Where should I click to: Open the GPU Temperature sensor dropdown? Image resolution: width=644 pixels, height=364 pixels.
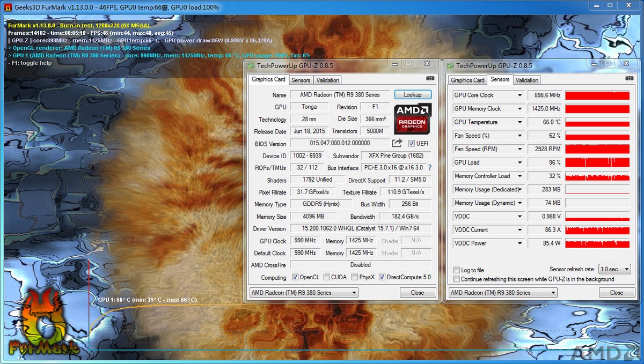tap(519, 122)
